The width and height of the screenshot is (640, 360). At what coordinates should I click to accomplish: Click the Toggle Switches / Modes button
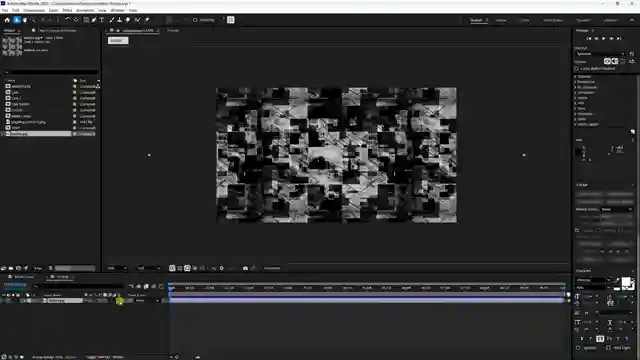(104, 357)
